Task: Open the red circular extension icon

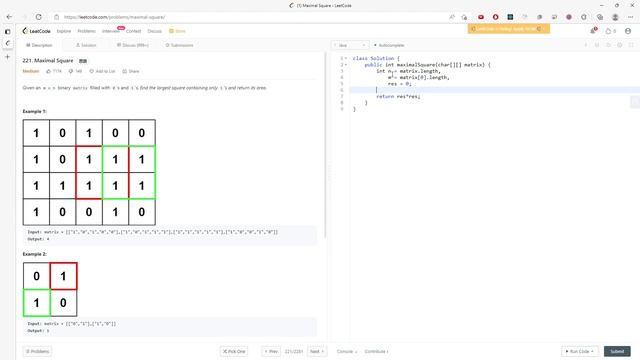Action: coord(496,17)
